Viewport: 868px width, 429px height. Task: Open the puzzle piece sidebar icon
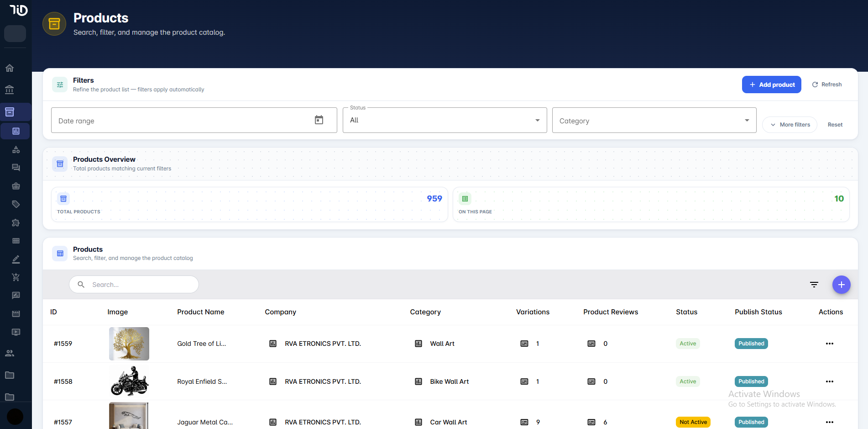(x=16, y=222)
